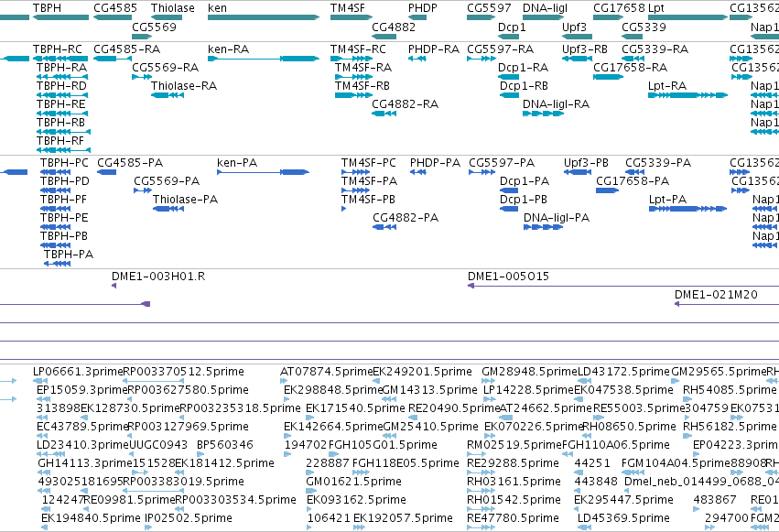Select protein ken-PA

tap(237, 163)
